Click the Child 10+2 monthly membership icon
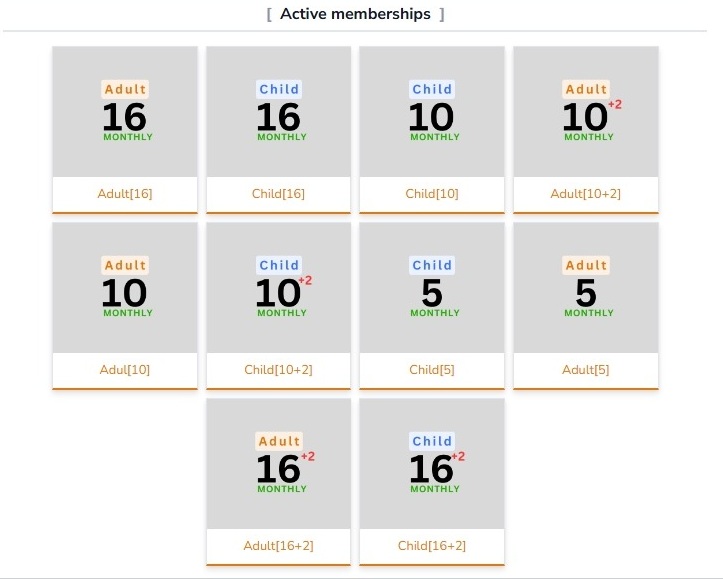The image size is (723, 579). [279, 288]
